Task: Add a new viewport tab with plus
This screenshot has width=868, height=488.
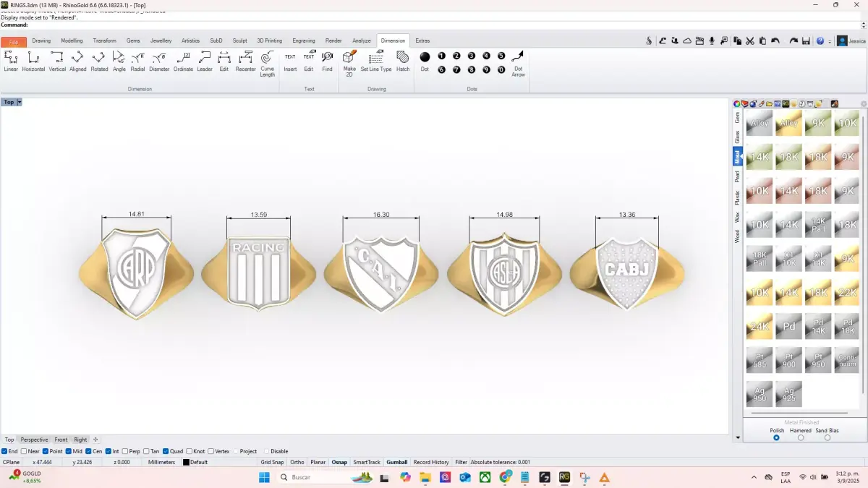Action: 95,440
